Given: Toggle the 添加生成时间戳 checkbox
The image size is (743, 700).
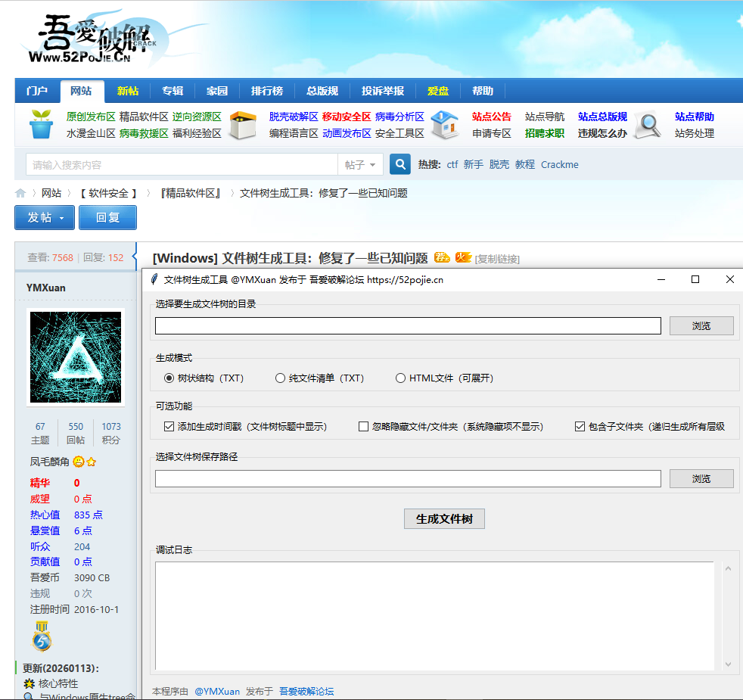Looking at the screenshot, I should click(169, 427).
